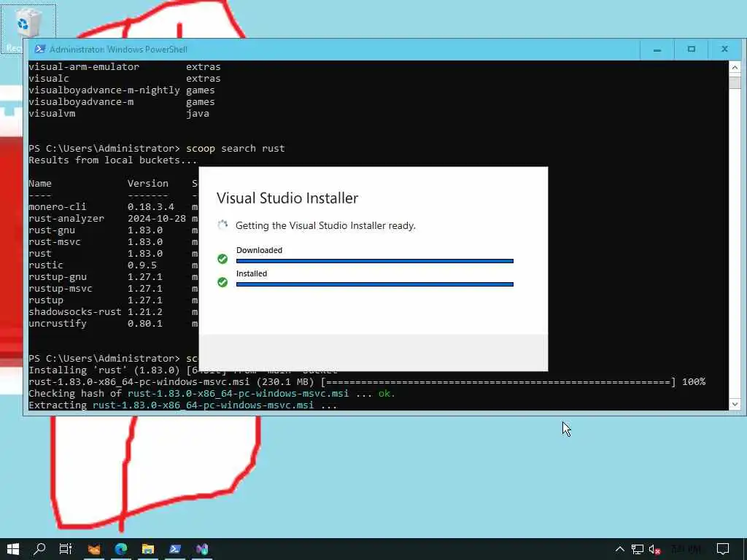Click the installer loading spinner
The image size is (747, 560).
click(222, 225)
